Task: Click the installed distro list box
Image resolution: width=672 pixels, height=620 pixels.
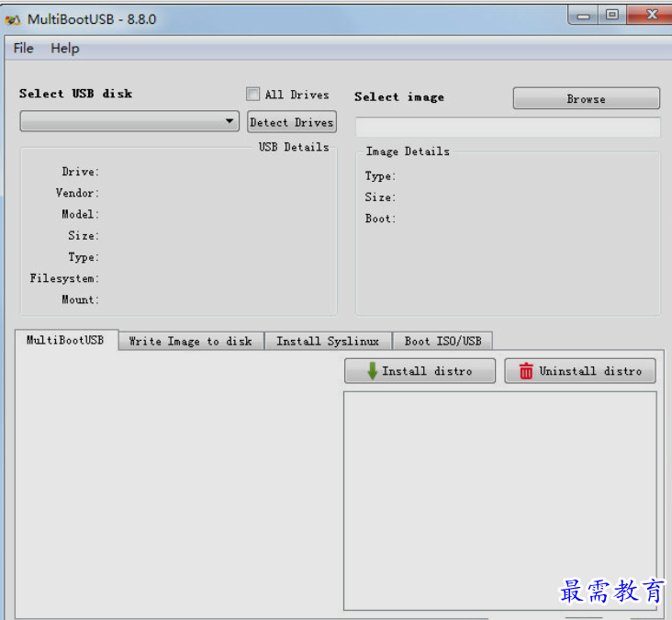Action: (500, 501)
